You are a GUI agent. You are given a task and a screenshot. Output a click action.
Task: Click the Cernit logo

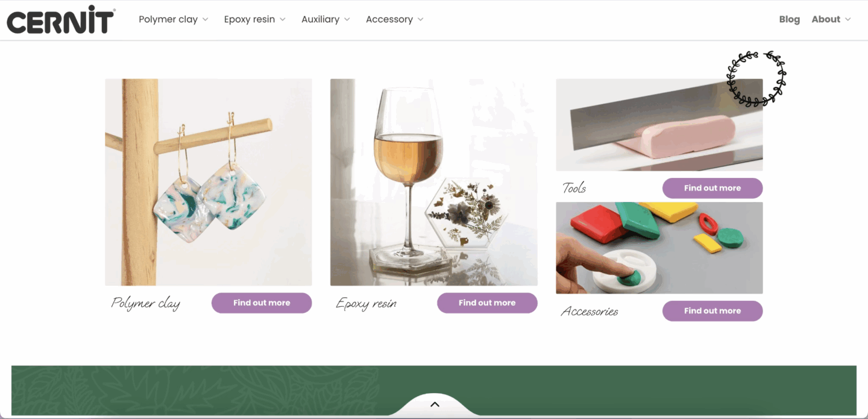pyautogui.click(x=60, y=19)
